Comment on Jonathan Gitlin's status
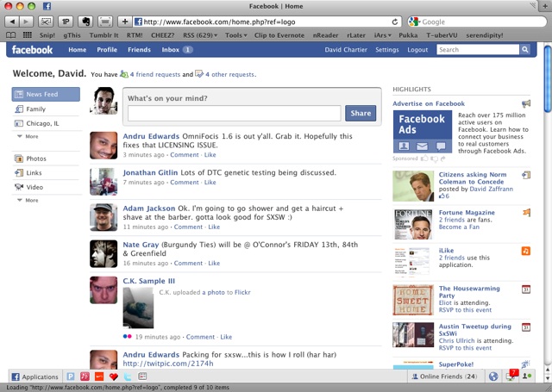The height and width of the screenshot is (392, 552). pos(185,182)
